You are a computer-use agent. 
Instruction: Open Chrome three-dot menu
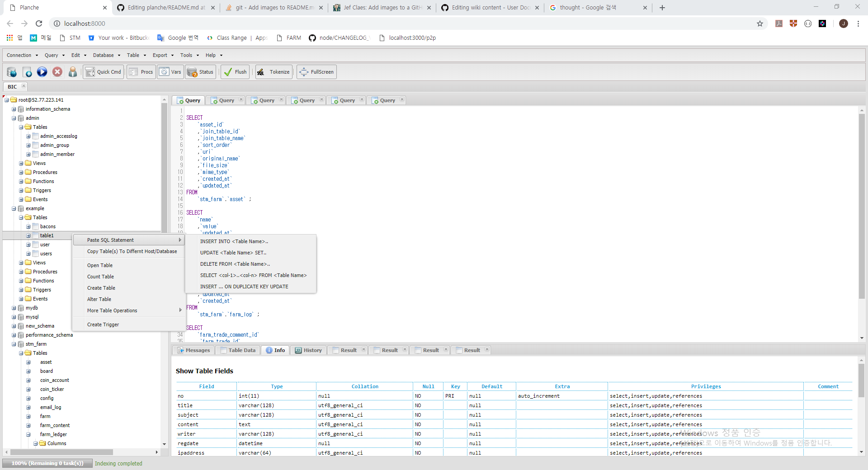(858, 23)
